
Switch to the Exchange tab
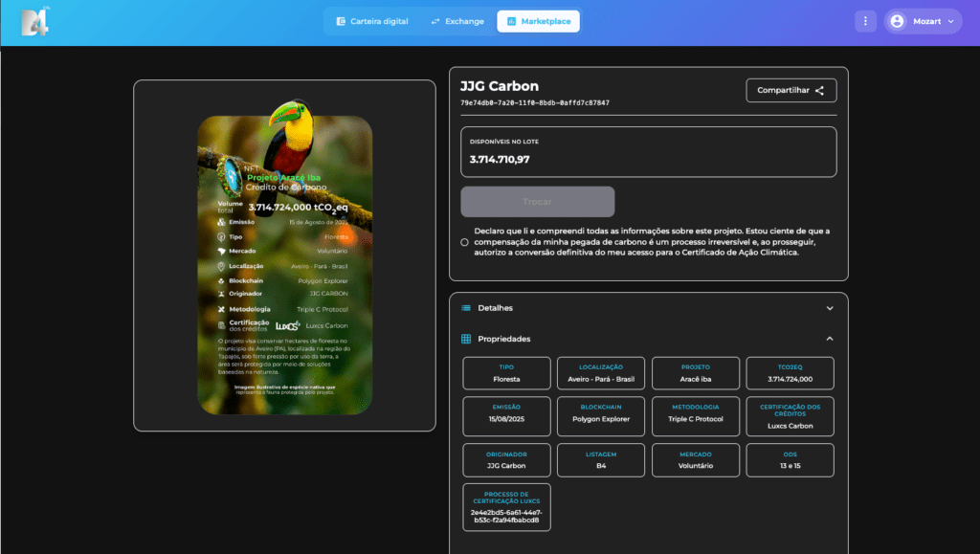point(457,21)
